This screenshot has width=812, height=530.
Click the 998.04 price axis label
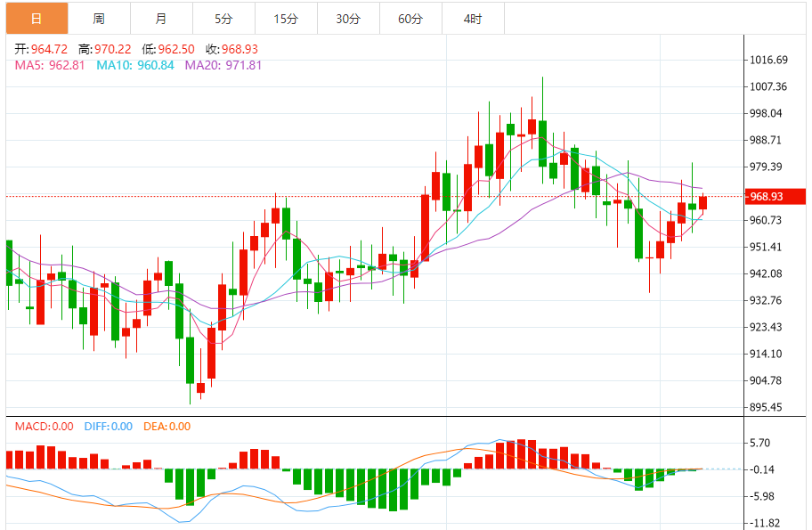766,113
